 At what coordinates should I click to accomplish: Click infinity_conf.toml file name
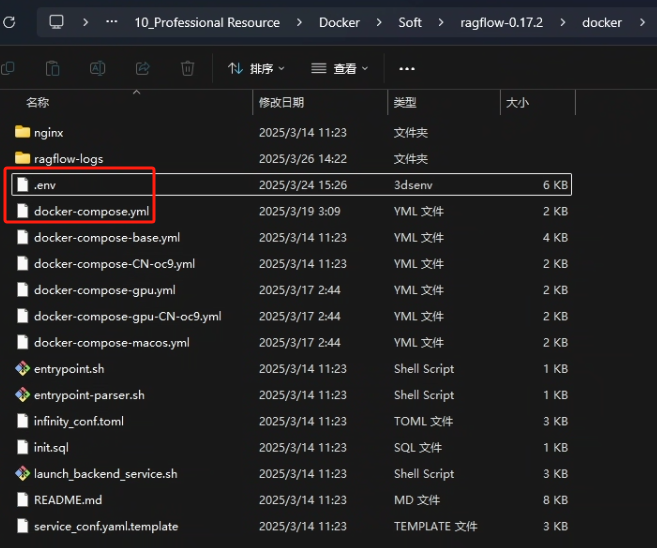click(x=79, y=421)
